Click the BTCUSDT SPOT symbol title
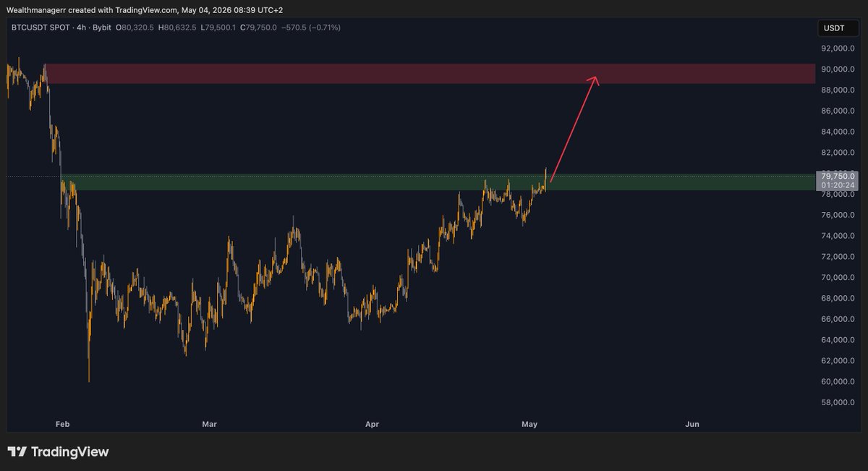 (39, 27)
